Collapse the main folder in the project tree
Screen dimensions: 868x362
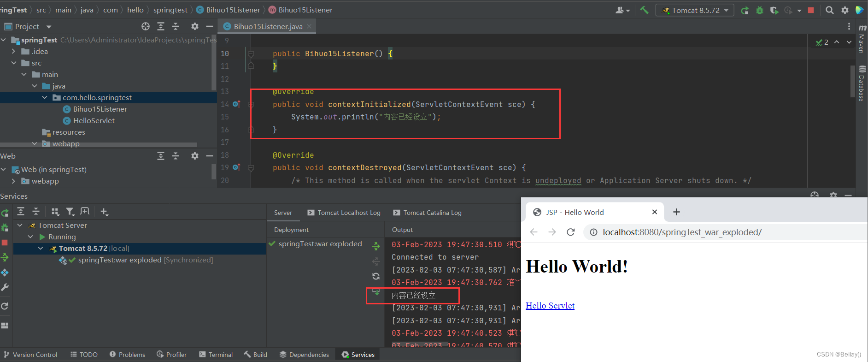tap(24, 74)
